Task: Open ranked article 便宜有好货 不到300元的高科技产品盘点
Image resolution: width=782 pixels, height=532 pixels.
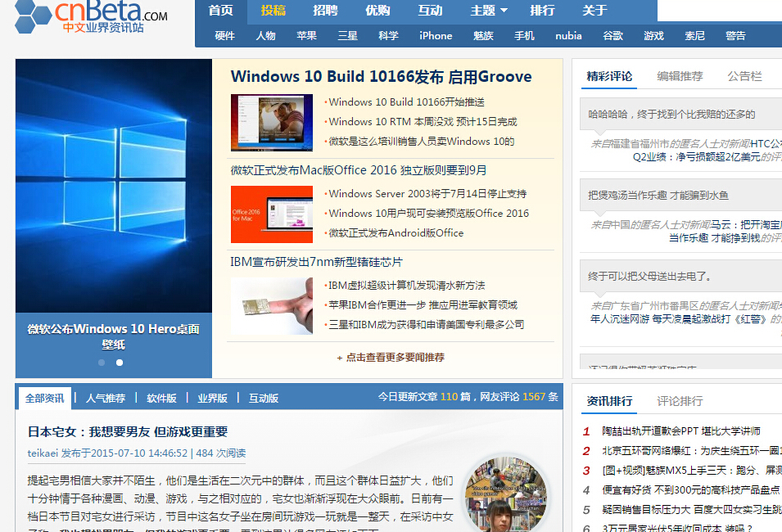Action: pyautogui.click(x=691, y=490)
